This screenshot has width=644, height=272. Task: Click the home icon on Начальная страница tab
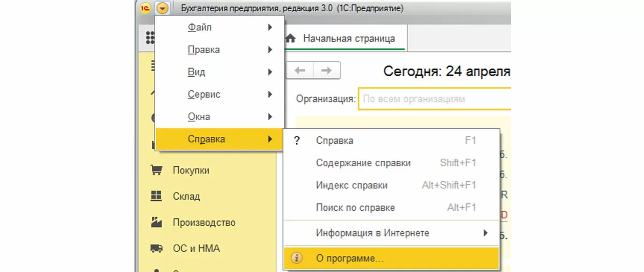(291, 39)
